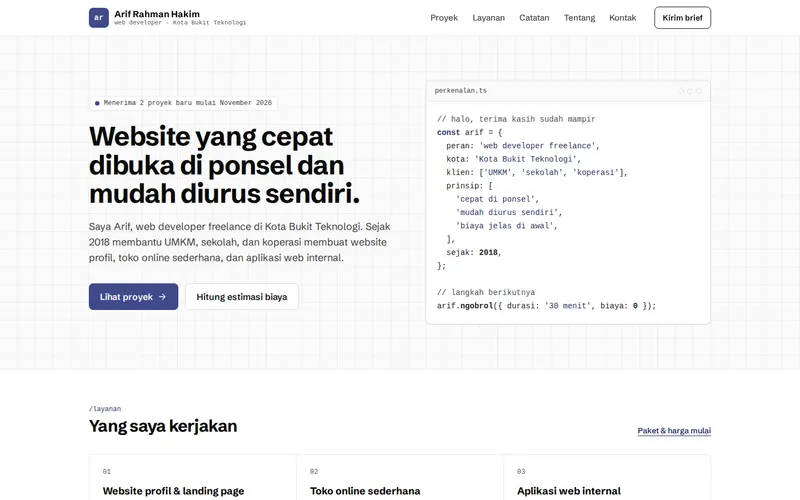The width and height of the screenshot is (800, 500).
Task: Open Hitung estimasi biaya
Action: pyautogui.click(x=242, y=296)
